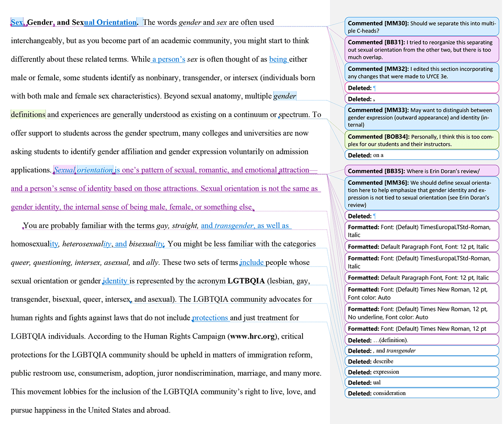Click the 'Deleted: ual' tracked change

coord(421,382)
